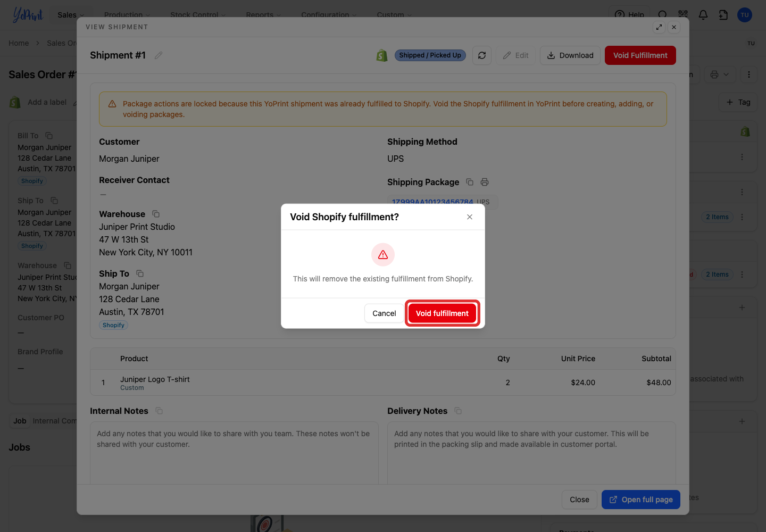Print the Shipping Package label
Screen dimensions: 766x532
[485, 182]
